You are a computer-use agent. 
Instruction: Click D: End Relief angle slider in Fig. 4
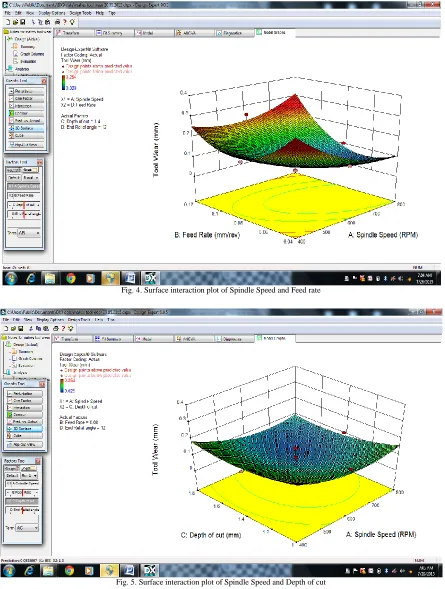(x=24, y=214)
